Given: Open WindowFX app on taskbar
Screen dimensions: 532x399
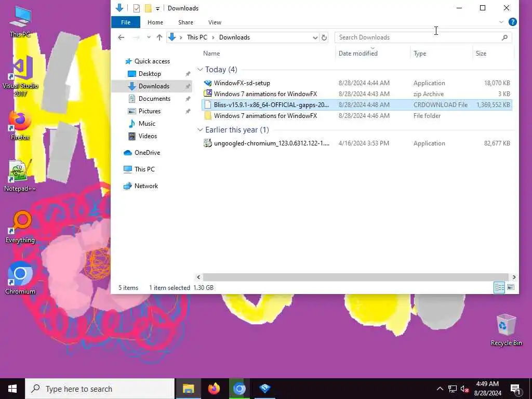Looking at the screenshot, I should point(264,389).
